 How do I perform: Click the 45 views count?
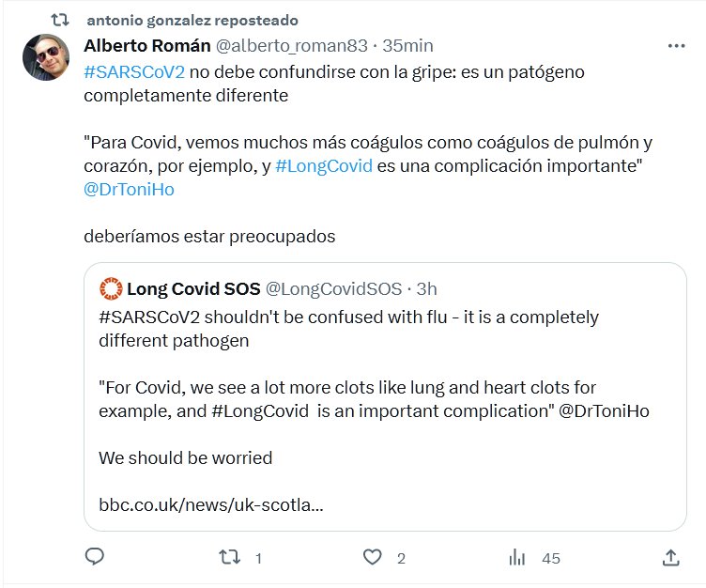pos(551,558)
